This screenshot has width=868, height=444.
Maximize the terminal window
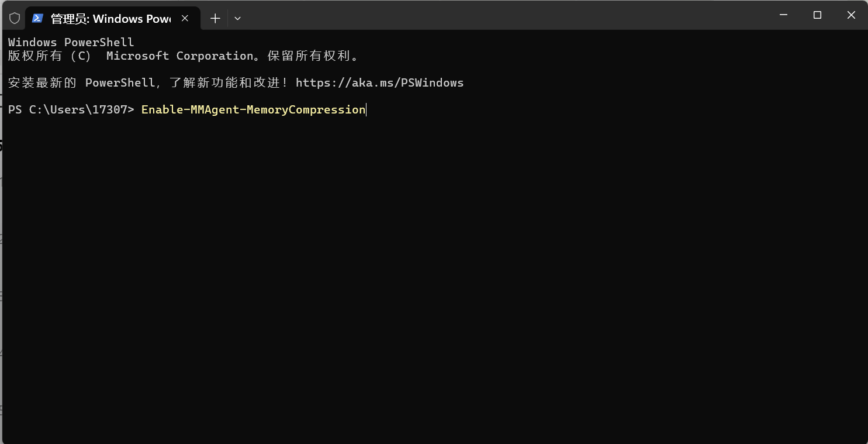point(817,15)
